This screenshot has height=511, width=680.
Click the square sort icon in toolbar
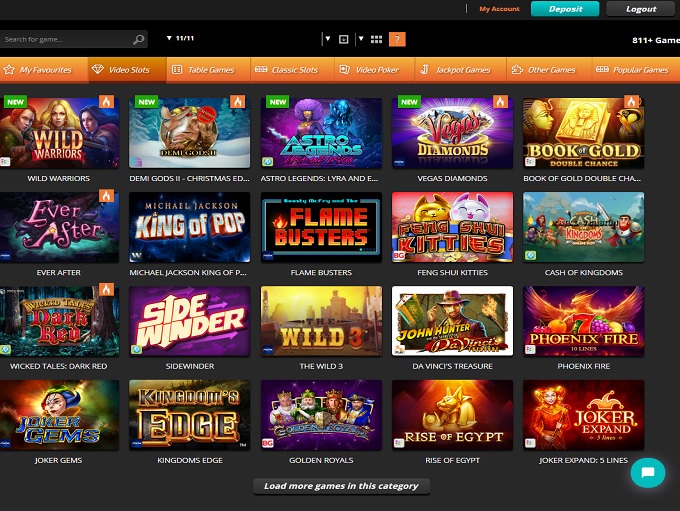[343, 39]
